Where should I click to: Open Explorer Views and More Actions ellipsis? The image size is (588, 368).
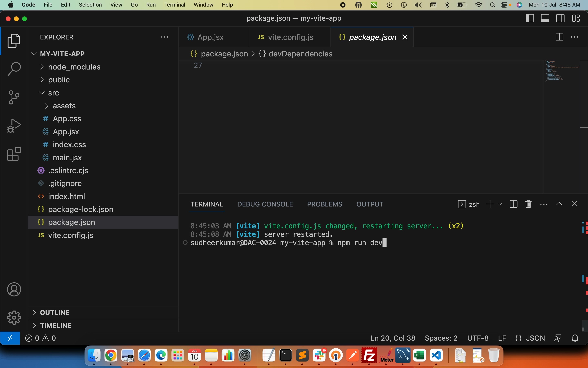point(165,37)
